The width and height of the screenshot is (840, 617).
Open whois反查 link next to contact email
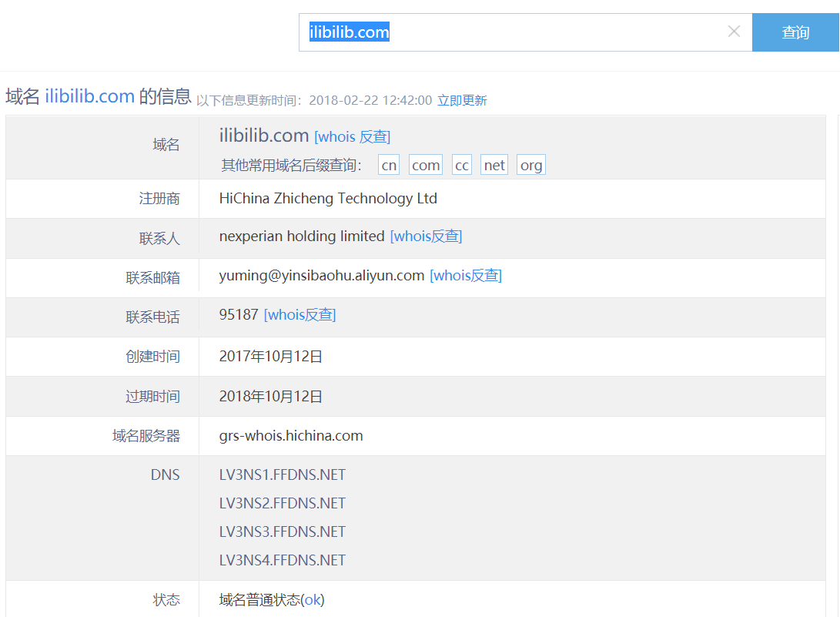[466, 276]
